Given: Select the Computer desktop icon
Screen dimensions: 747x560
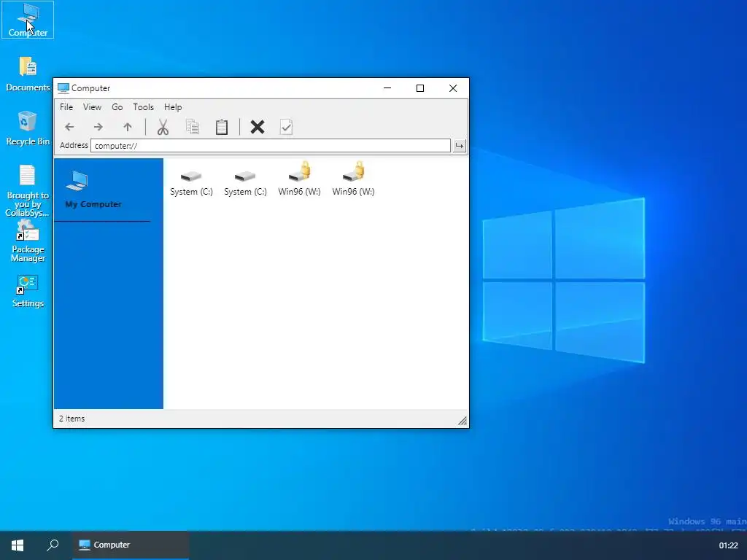Looking at the screenshot, I should (x=28, y=20).
